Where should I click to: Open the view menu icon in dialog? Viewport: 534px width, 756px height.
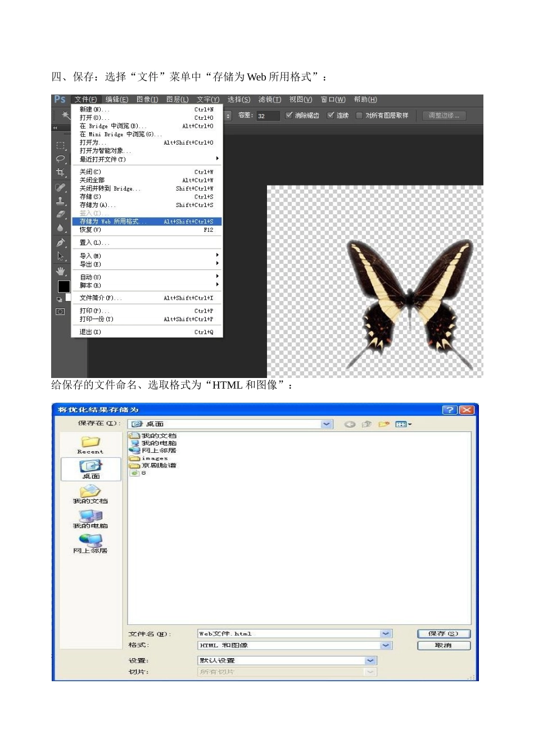[x=403, y=424]
